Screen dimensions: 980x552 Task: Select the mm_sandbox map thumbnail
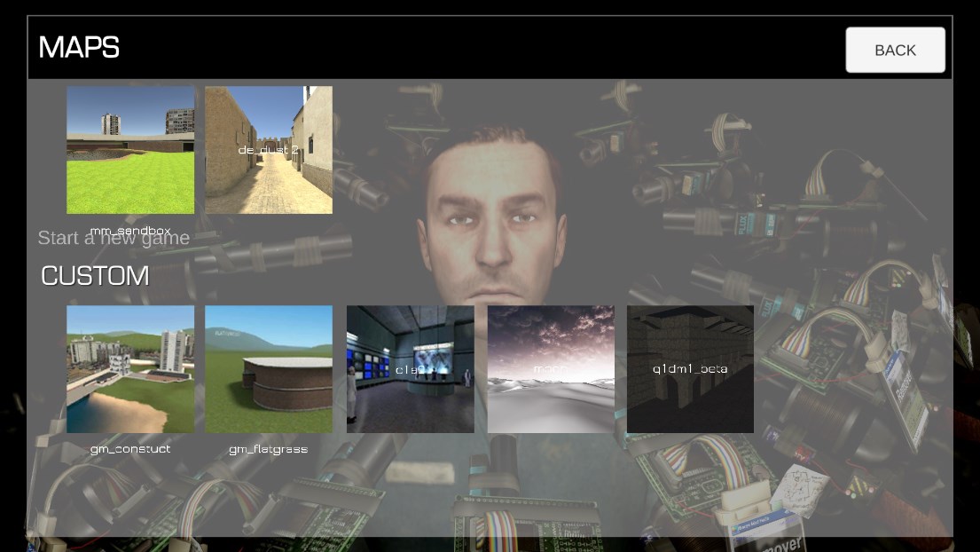click(x=130, y=150)
